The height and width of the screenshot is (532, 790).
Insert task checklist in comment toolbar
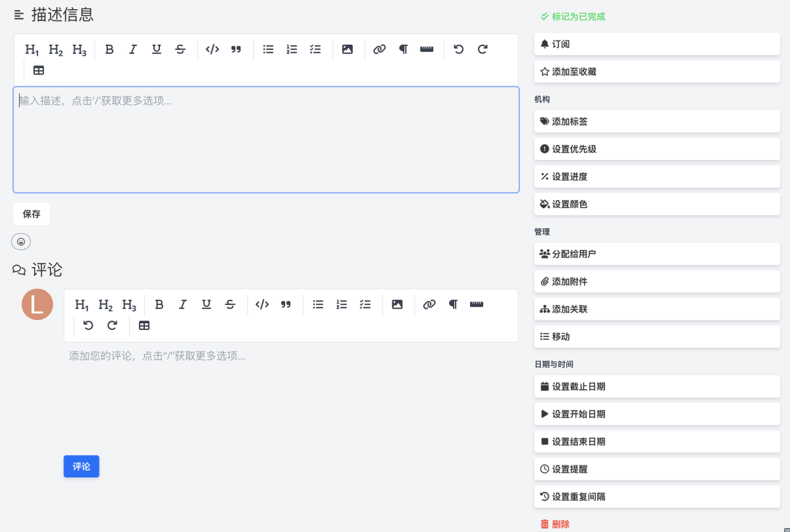click(x=365, y=305)
